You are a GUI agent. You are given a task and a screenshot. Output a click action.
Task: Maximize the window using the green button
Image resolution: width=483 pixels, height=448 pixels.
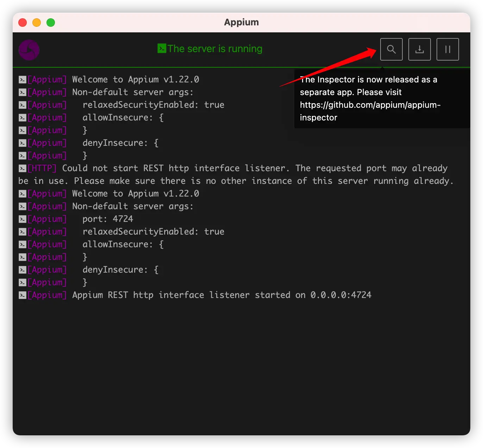pos(51,23)
